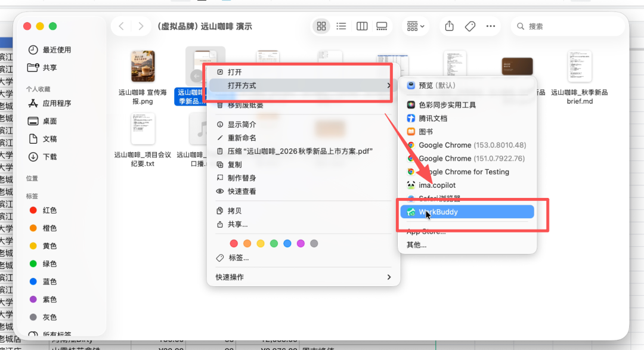The image size is (644, 350).
Task: Open the grouping options dropdown
Action: 415,26
